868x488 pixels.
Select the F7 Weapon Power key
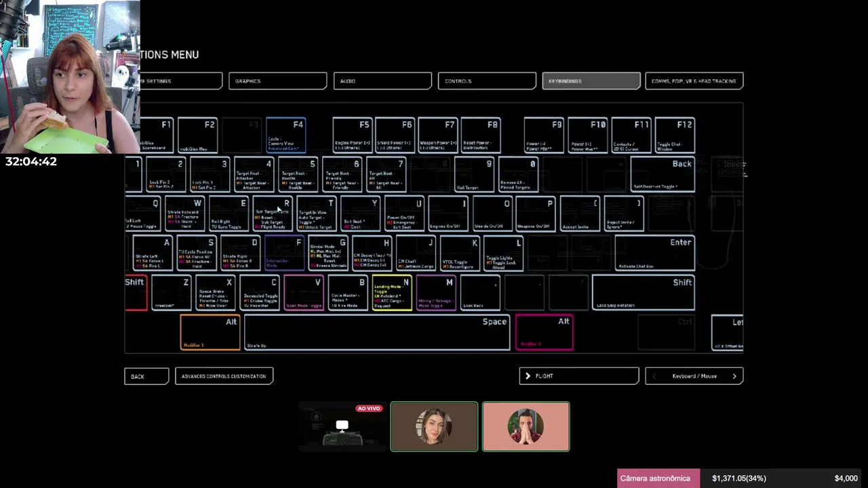coord(437,136)
